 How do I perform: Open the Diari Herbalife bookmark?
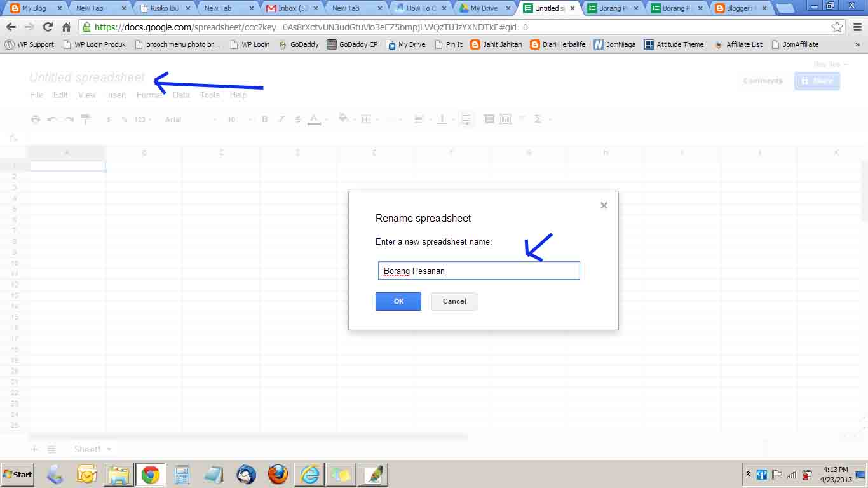point(558,44)
